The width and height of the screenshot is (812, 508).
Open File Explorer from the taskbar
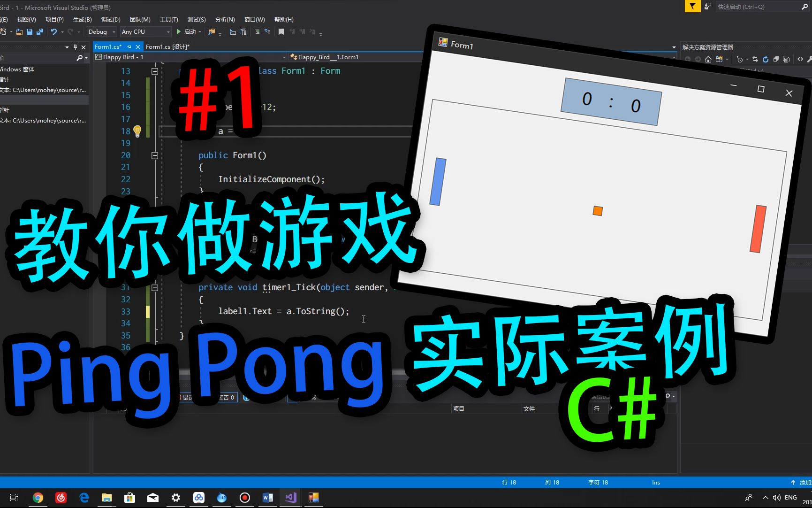pos(107,498)
